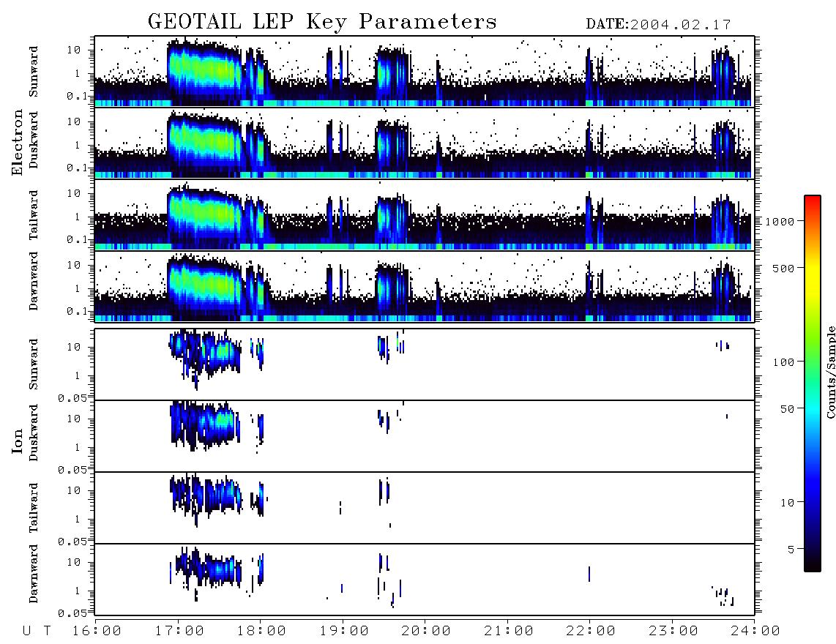The width and height of the screenshot is (836, 644).
Task: Click the 16:00 time tick label
Action: (x=97, y=632)
